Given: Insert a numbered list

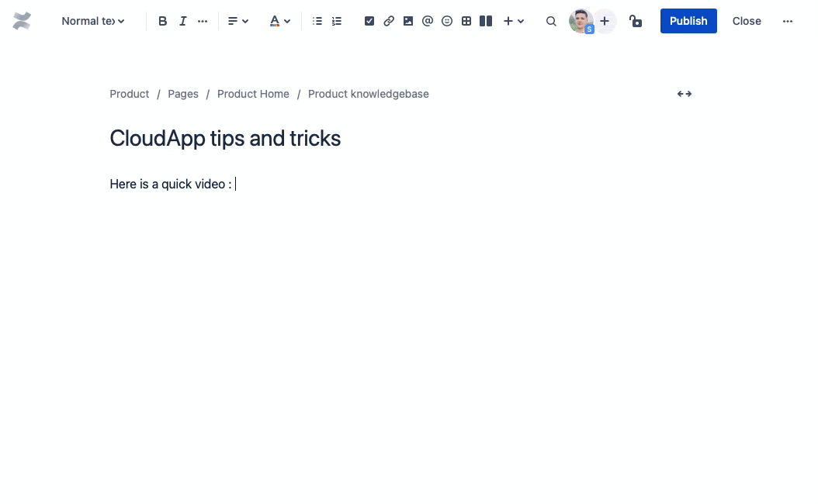Looking at the screenshot, I should coord(337,22).
